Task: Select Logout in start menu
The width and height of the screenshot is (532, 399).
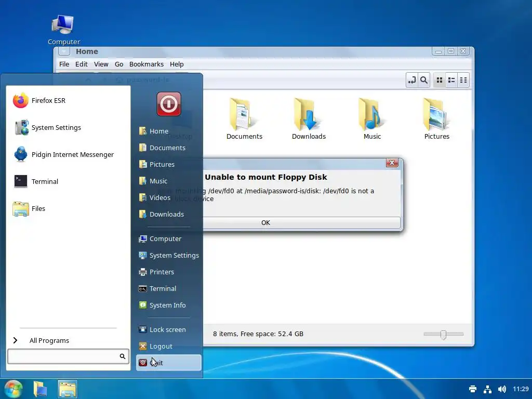Action: pos(169,346)
